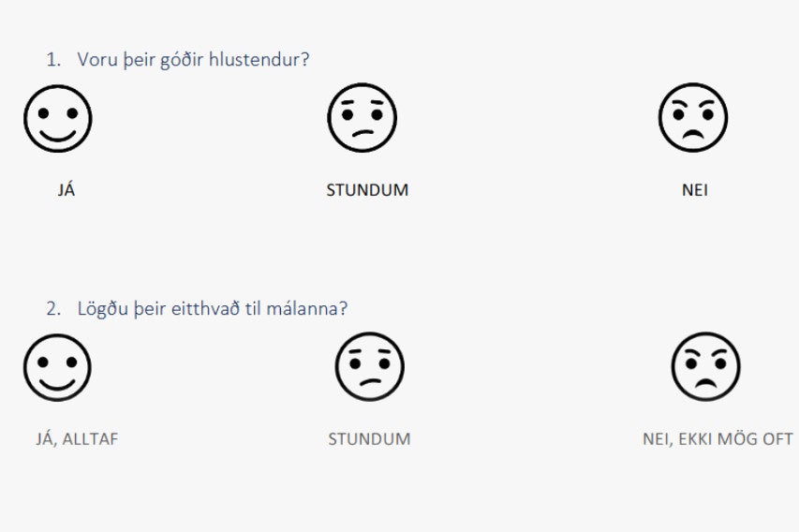Click the number 1 list marker
The width and height of the screenshot is (799, 532).
[x=53, y=60]
